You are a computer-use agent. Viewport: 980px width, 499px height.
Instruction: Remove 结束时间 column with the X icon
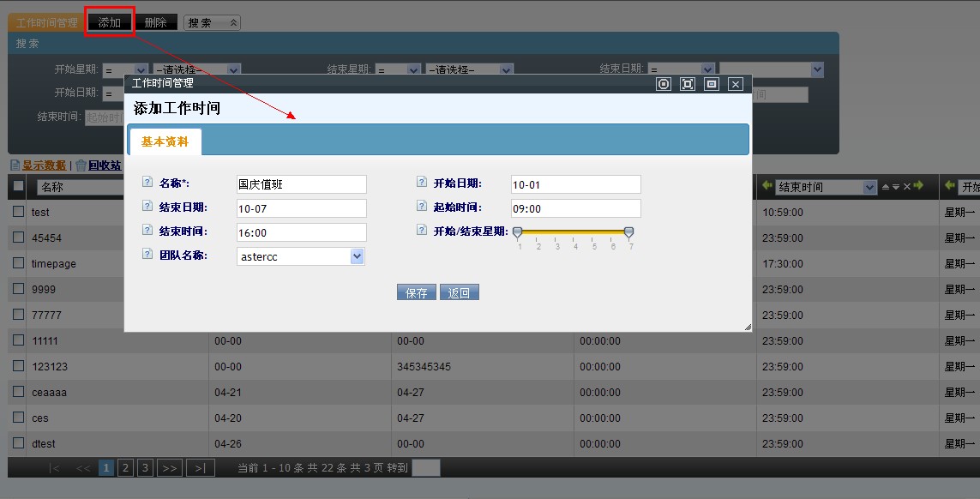(x=906, y=186)
